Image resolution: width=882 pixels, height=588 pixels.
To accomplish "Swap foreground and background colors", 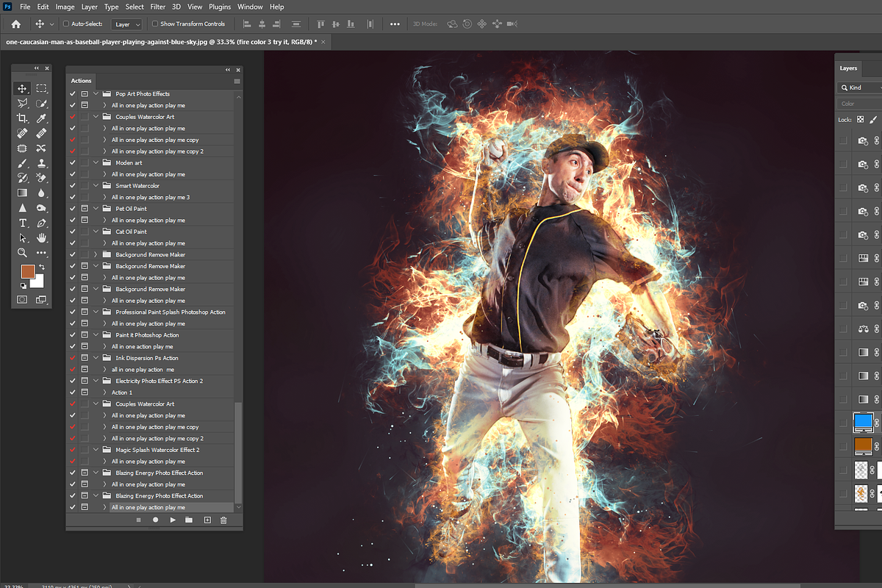I will pyautogui.click(x=41, y=267).
